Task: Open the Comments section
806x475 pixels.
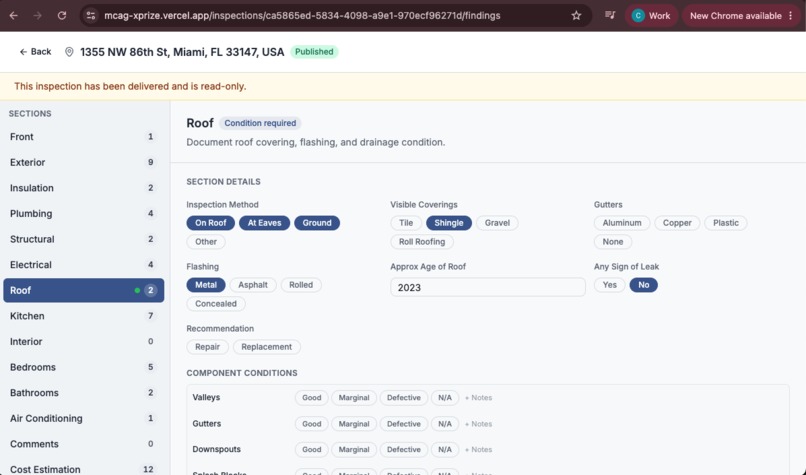Action: click(x=83, y=444)
